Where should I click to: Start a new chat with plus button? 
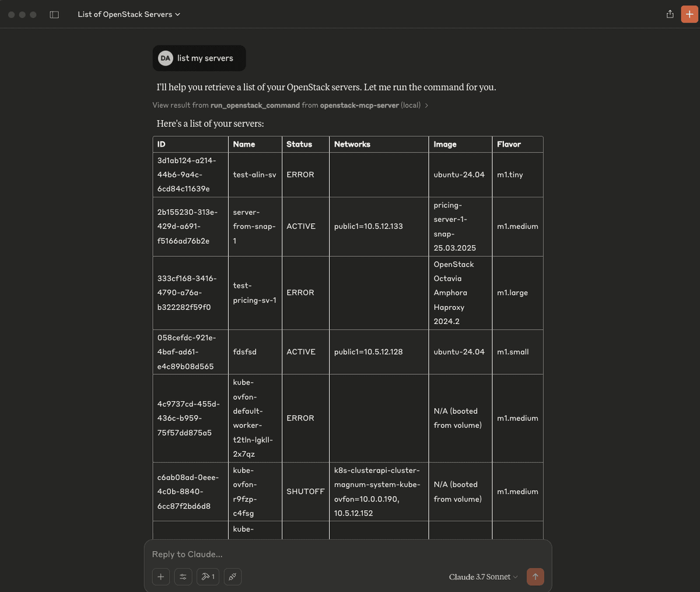click(689, 15)
